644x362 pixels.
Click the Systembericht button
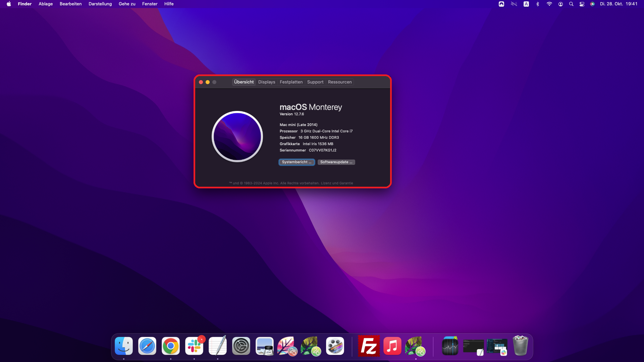coord(297,162)
